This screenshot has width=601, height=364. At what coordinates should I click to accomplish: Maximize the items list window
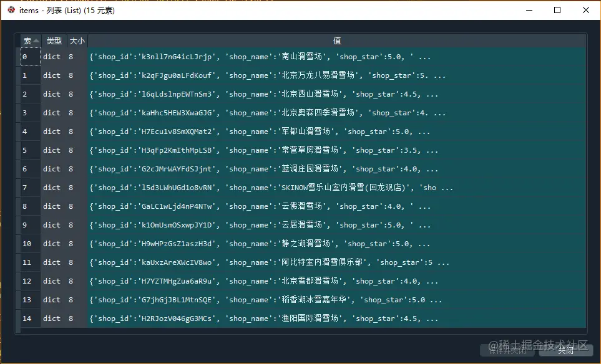click(x=557, y=10)
